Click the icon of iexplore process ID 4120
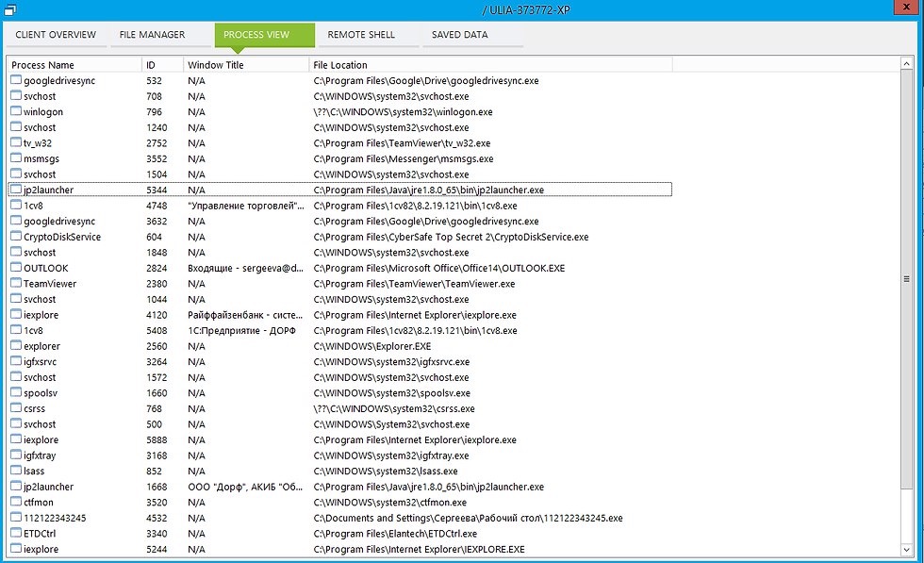924x563 pixels. tap(16, 315)
